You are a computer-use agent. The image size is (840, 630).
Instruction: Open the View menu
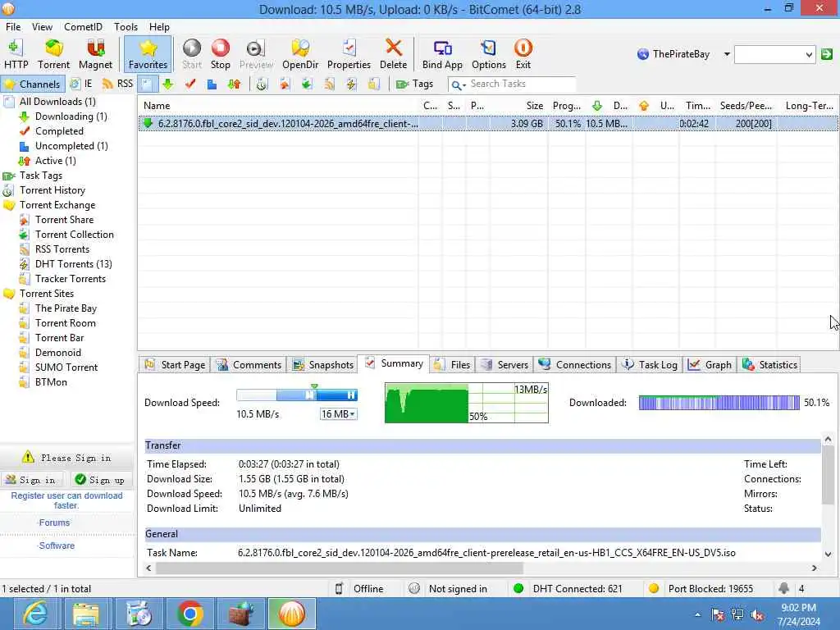42,27
